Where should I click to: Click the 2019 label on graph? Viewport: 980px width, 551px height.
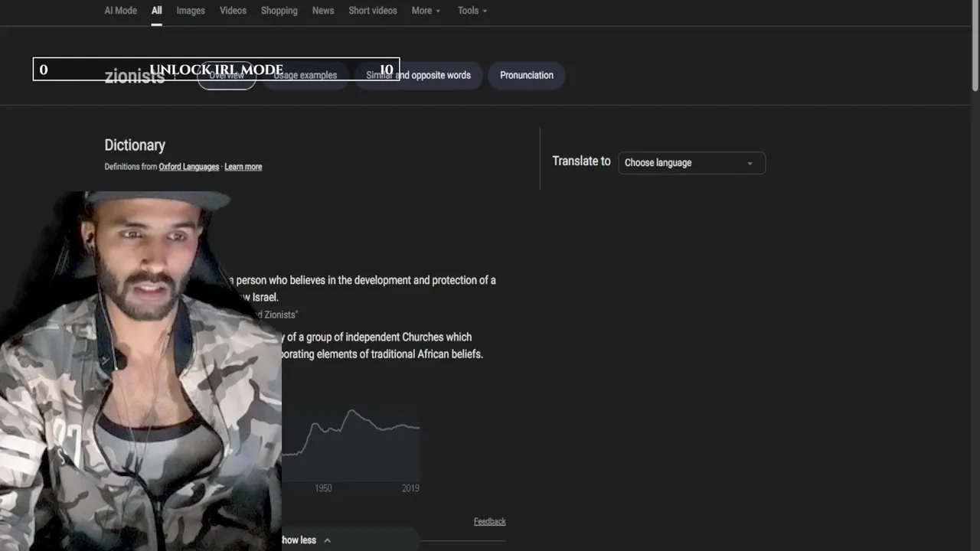(410, 488)
